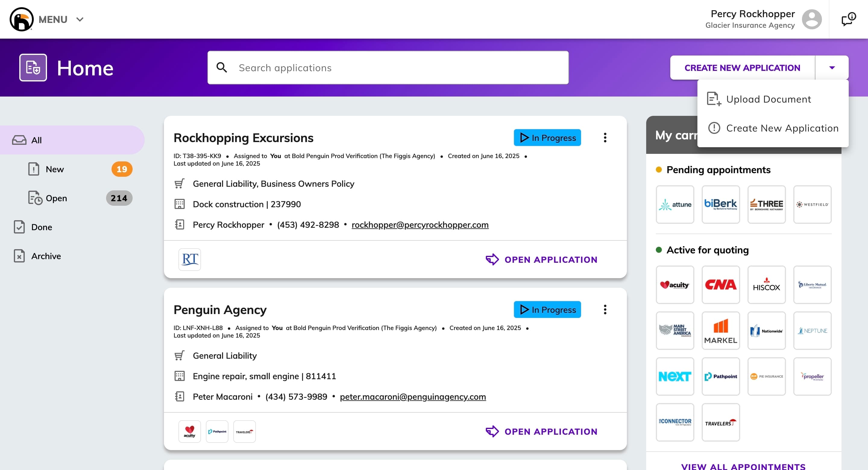
Task: Select the biBerk pending appointment tile
Action: point(721,204)
